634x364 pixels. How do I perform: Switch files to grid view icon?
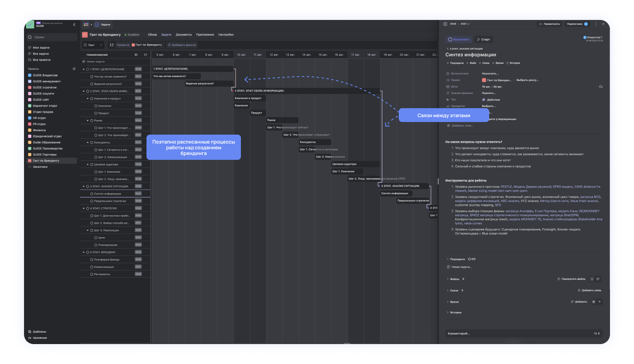click(x=598, y=279)
